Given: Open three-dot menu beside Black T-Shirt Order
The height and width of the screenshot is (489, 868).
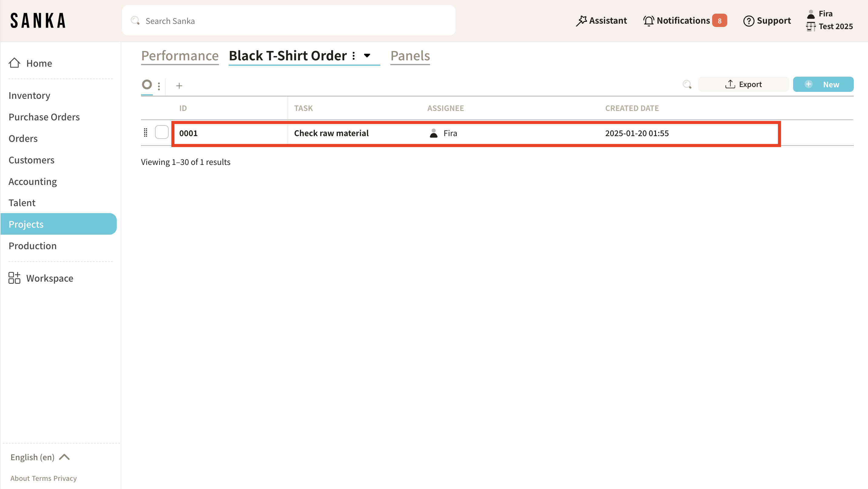Looking at the screenshot, I should 353,55.
